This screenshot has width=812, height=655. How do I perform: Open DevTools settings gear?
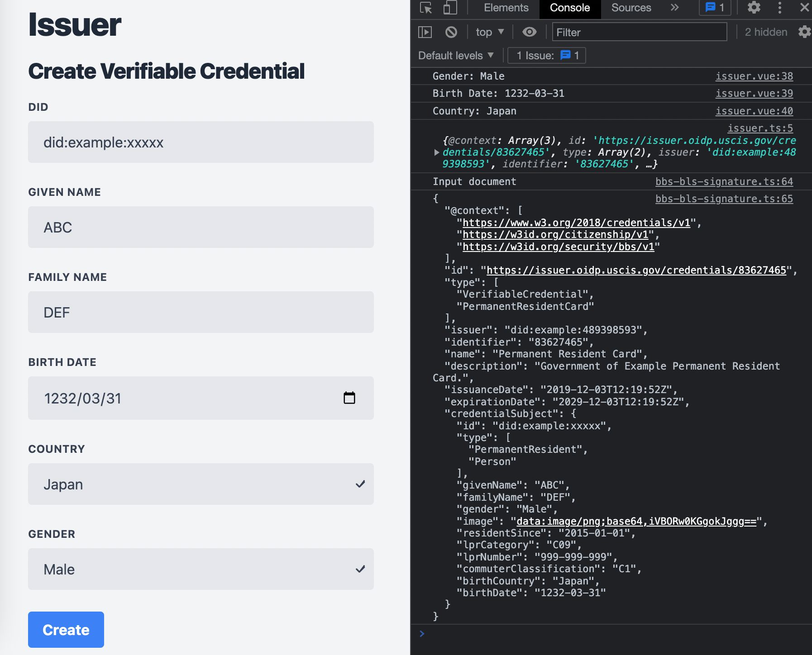[x=754, y=8]
